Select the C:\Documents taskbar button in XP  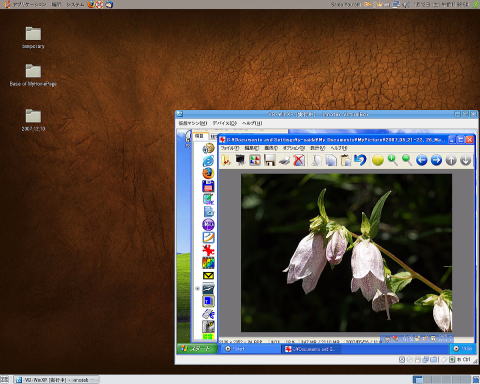coord(311,349)
